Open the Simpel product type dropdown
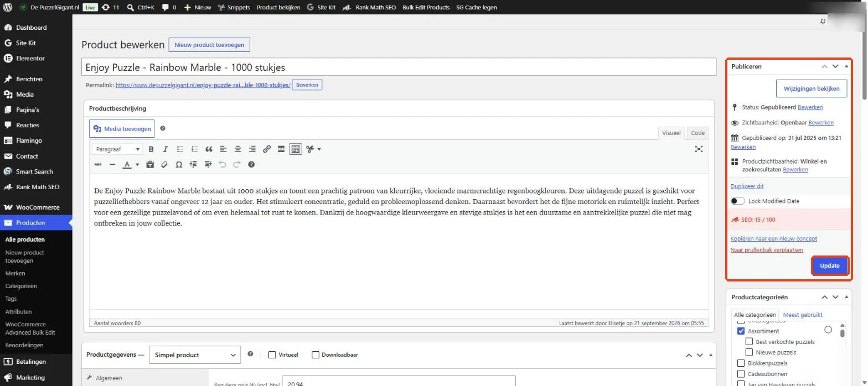The image size is (868, 386). point(195,354)
